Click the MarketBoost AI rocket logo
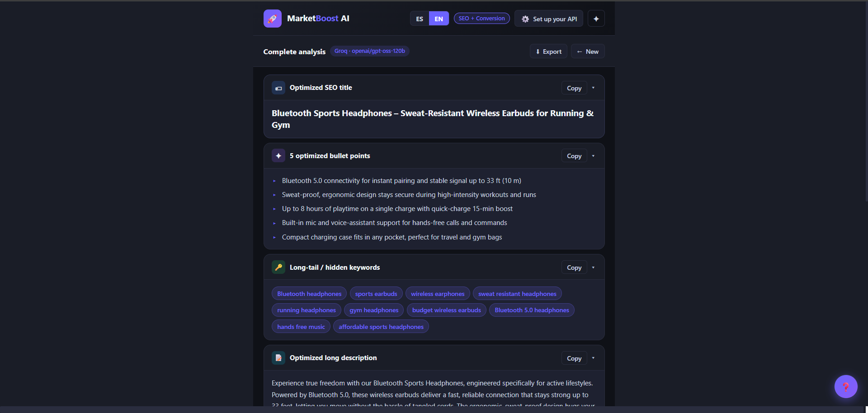Image resolution: width=868 pixels, height=413 pixels. pos(272,19)
